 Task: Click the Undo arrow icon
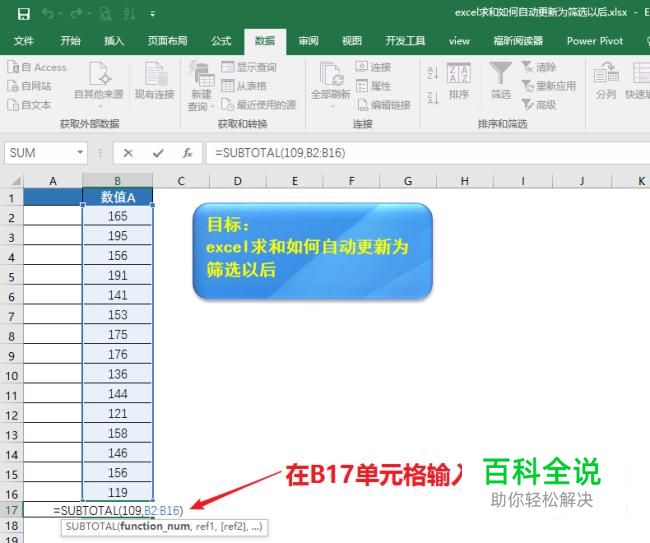[x=48, y=14]
